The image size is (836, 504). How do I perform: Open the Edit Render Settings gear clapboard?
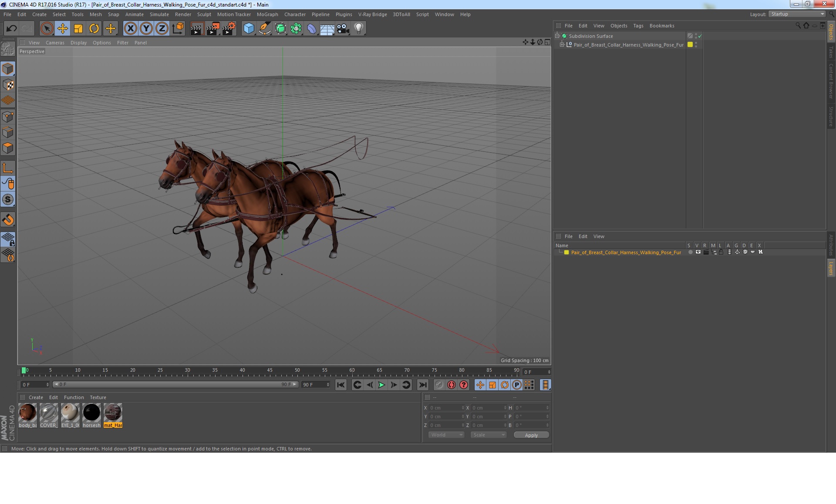click(x=229, y=29)
